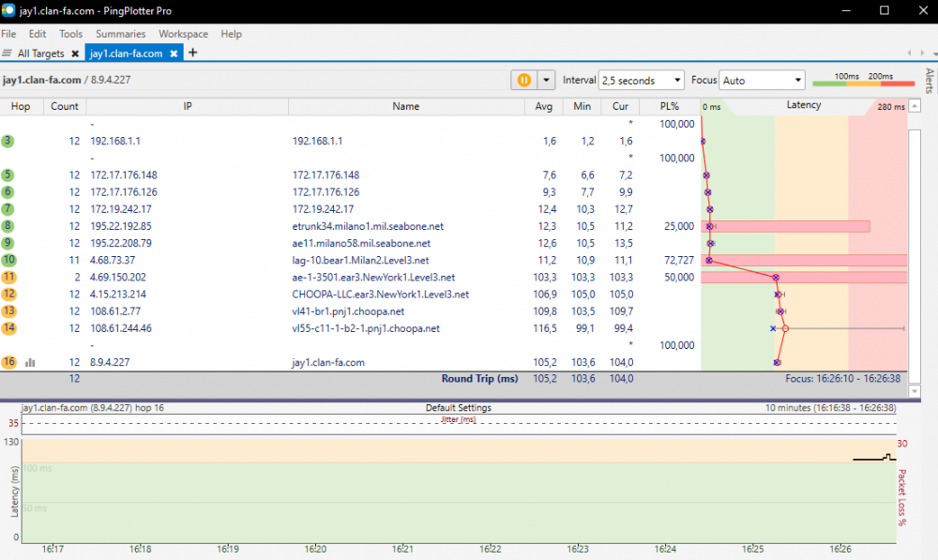Select hop 14 orange circle icon
The height and width of the screenshot is (560, 938).
(x=8, y=328)
